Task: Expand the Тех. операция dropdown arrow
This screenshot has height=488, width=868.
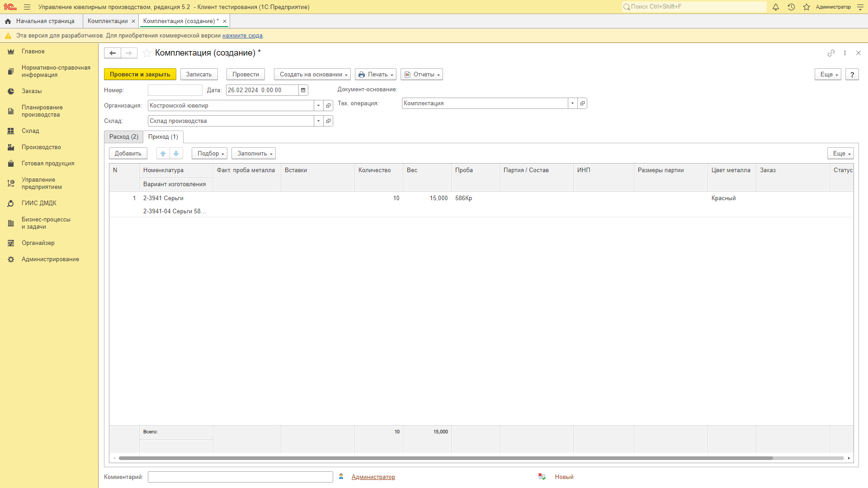Action: point(573,103)
